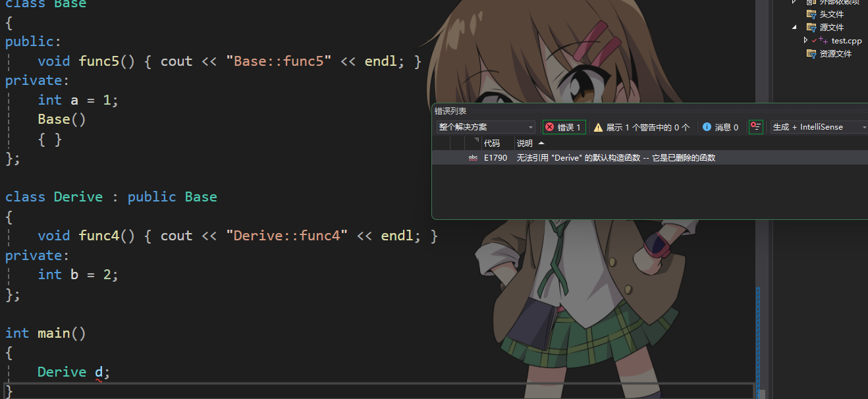This screenshot has height=399, width=868.
Task: Place cursor on variable d in main
Action: [99, 372]
